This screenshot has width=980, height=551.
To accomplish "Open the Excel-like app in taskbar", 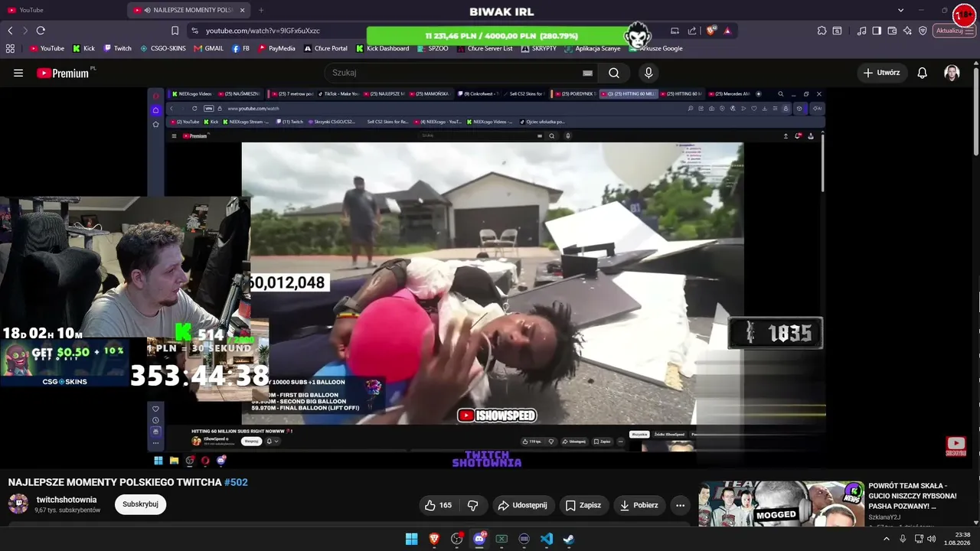I will [501, 539].
